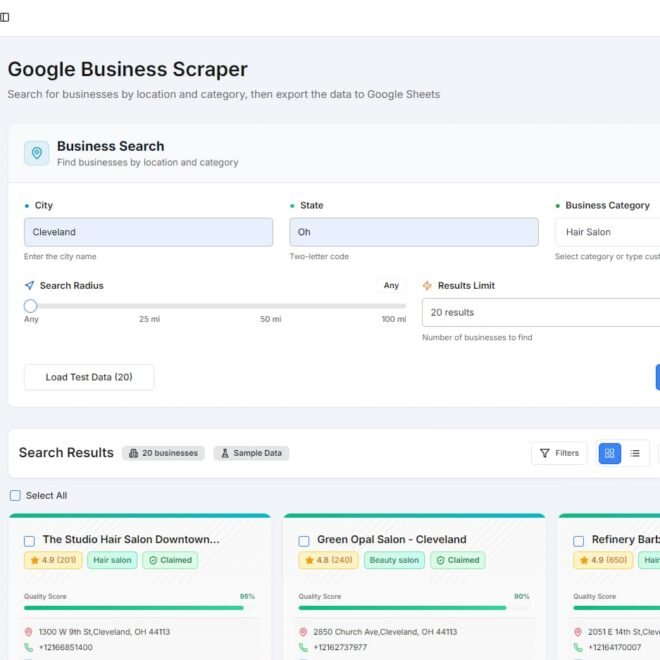This screenshot has width=660, height=660.
Task: Click the Search Radius track near 50 mi
Action: tap(271, 306)
